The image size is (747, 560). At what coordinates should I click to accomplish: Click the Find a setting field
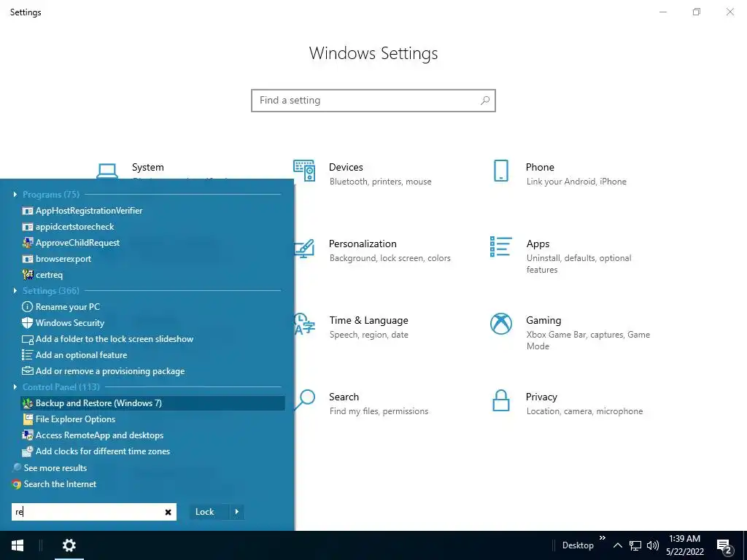click(x=373, y=101)
